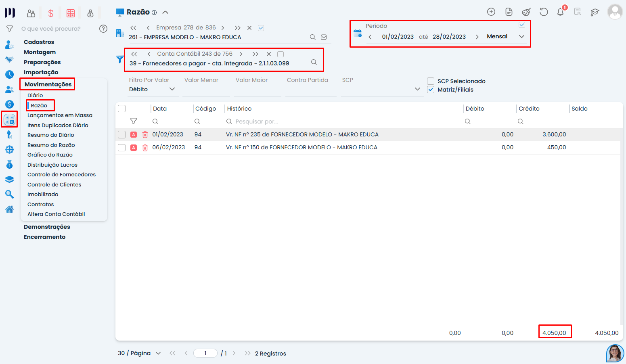Open the user profile avatar
626x364 pixels.
(615, 12)
